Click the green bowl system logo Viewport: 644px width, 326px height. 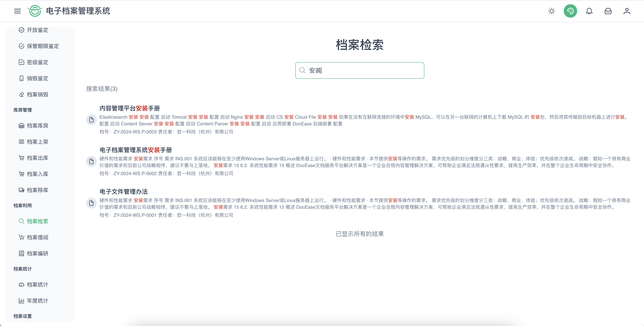pyautogui.click(x=35, y=11)
